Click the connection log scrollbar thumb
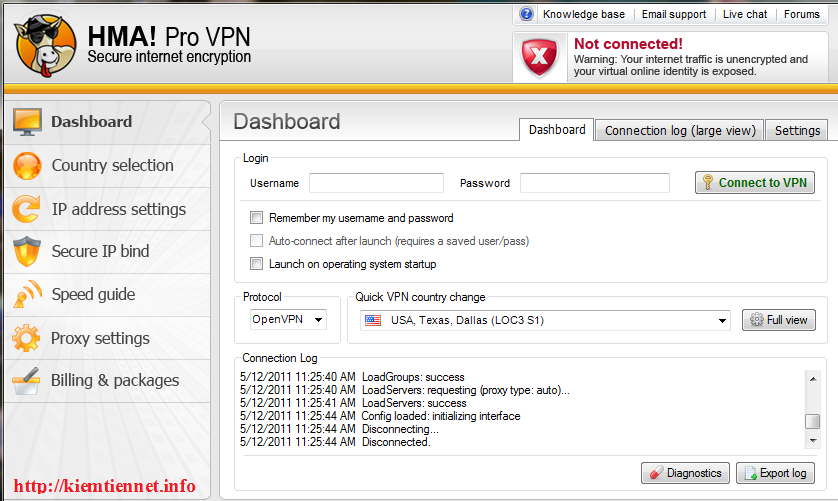Screen dimensions: 838x501 812,421
